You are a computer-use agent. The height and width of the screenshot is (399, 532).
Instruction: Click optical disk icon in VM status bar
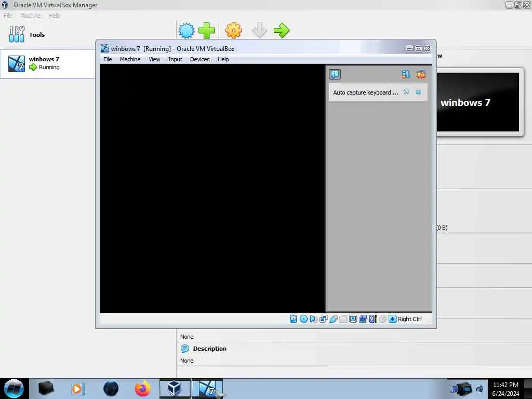[303, 319]
